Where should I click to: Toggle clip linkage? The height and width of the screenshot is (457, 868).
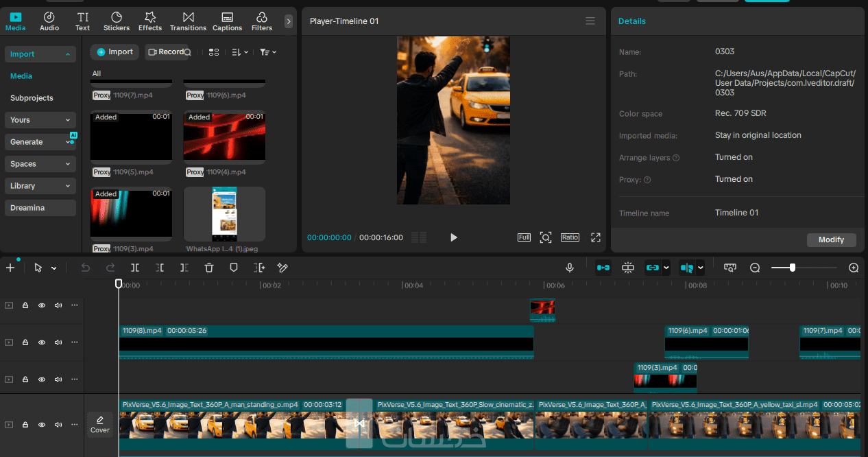point(652,268)
